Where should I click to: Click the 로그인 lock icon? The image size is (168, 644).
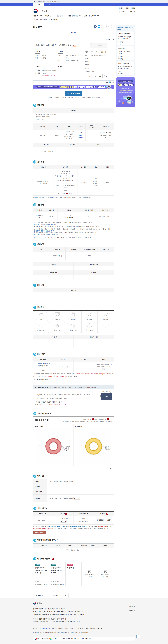(x=120, y=12)
